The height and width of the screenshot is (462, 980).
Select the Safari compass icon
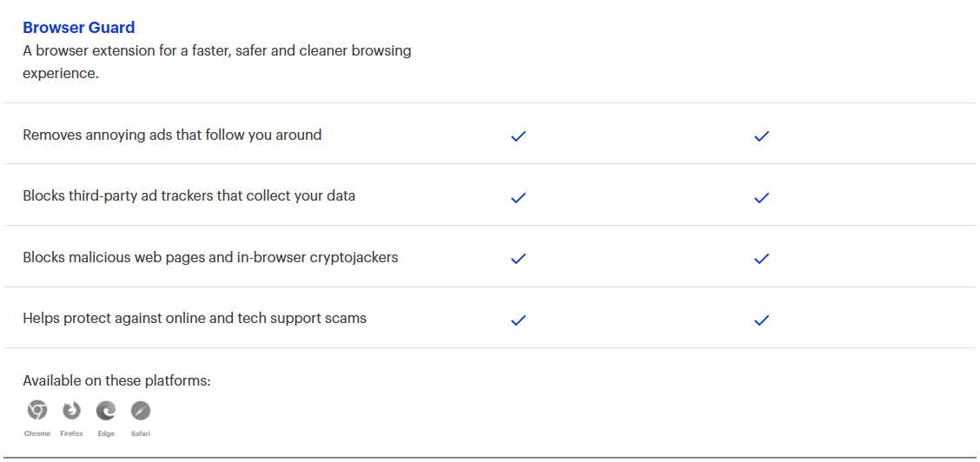click(141, 411)
